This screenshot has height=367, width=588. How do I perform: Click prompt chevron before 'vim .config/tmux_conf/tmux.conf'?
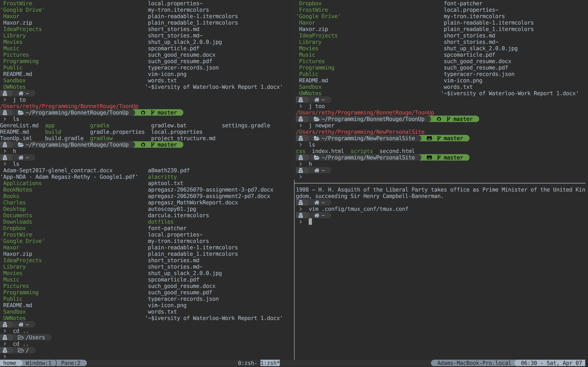301,209
